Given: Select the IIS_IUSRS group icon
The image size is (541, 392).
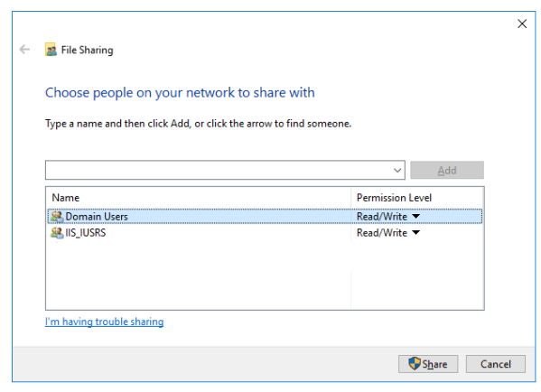Looking at the screenshot, I should click(57, 232).
